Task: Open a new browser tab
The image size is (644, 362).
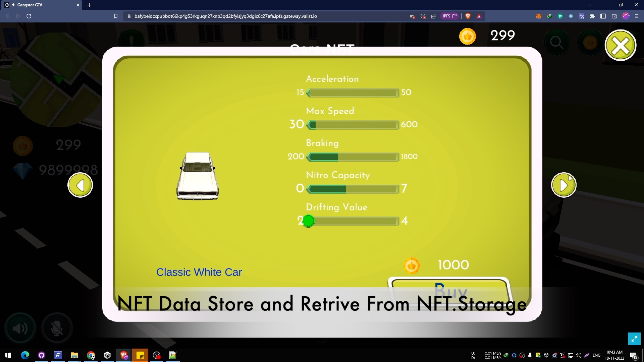Action: tap(89, 5)
